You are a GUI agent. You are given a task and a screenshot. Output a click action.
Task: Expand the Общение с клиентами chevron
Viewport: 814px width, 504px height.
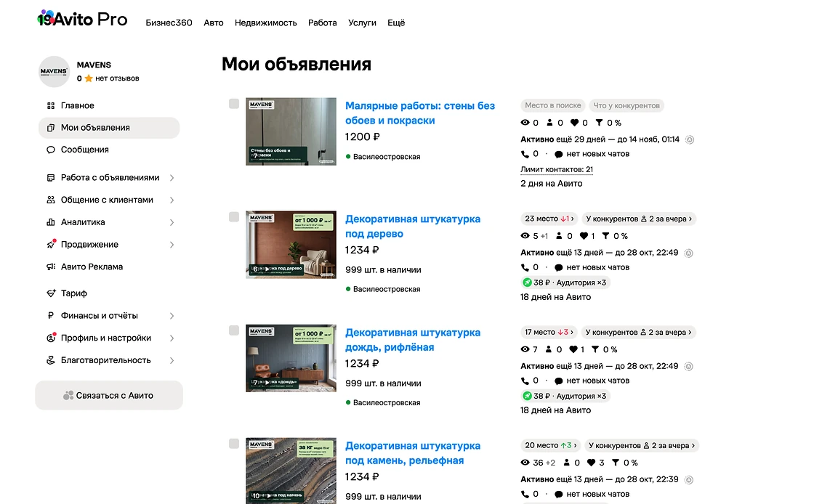(x=172, y=200)
